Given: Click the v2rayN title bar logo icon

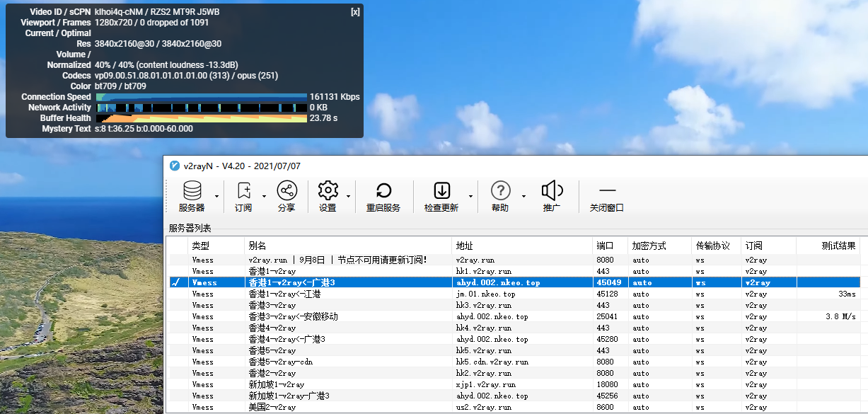Looking at the screenshot, I should pos(174,166).
